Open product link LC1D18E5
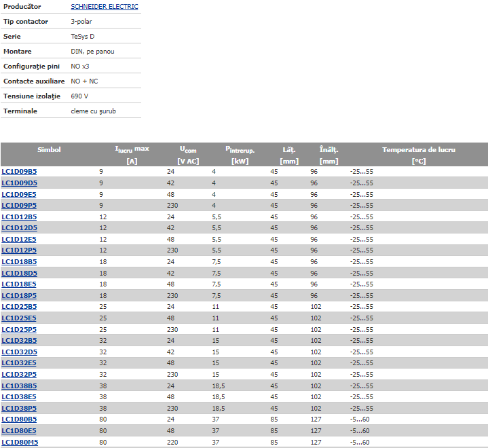The width and height of the screenshot is (488, 448). click(x=19, y=284)
